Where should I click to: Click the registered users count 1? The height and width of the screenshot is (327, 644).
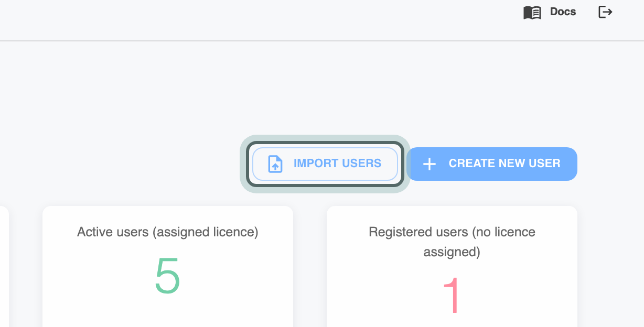tap(452, 296)
